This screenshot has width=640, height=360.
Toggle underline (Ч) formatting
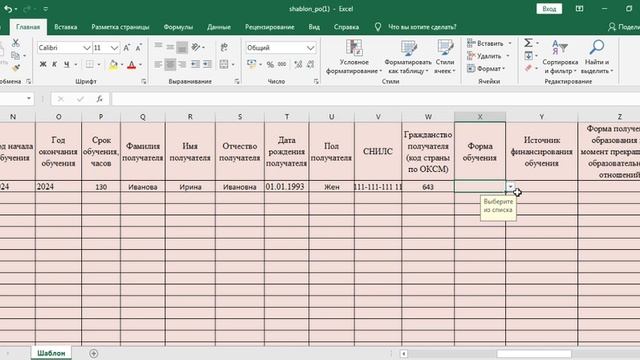coord(66,64)
